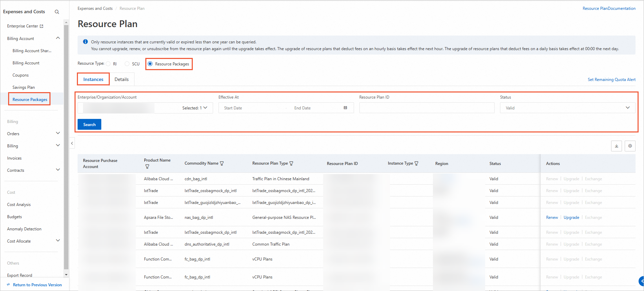Screen dimensions: 644x291
Task: Download the instance list with the download icon
Action: click(x=617, y=146)
